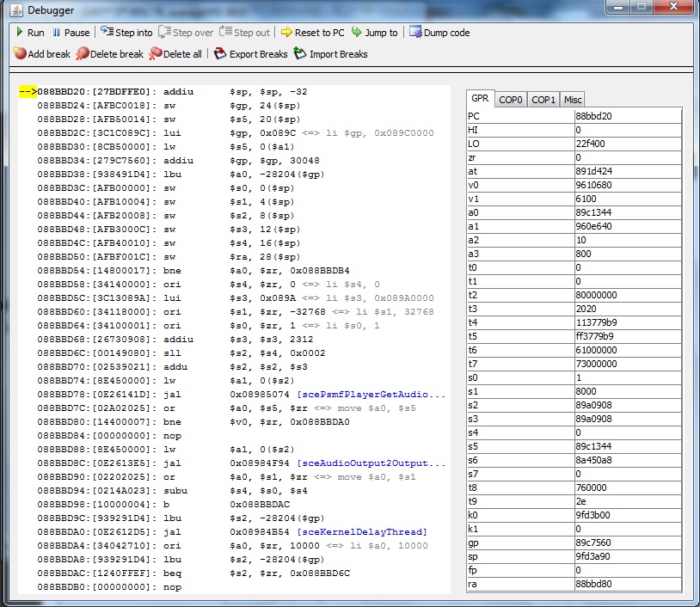
Task: Switch to the COP0 tab
Action: 511,100
